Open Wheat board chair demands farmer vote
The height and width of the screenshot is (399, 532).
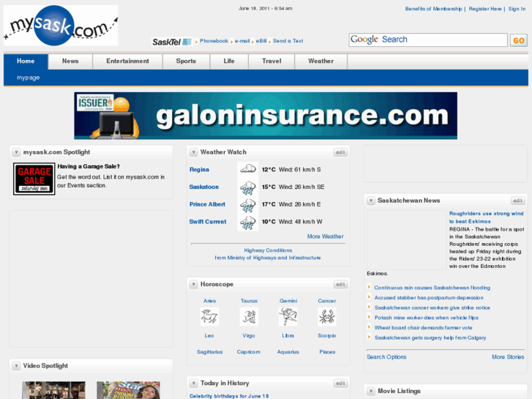[x=423, y=328]
